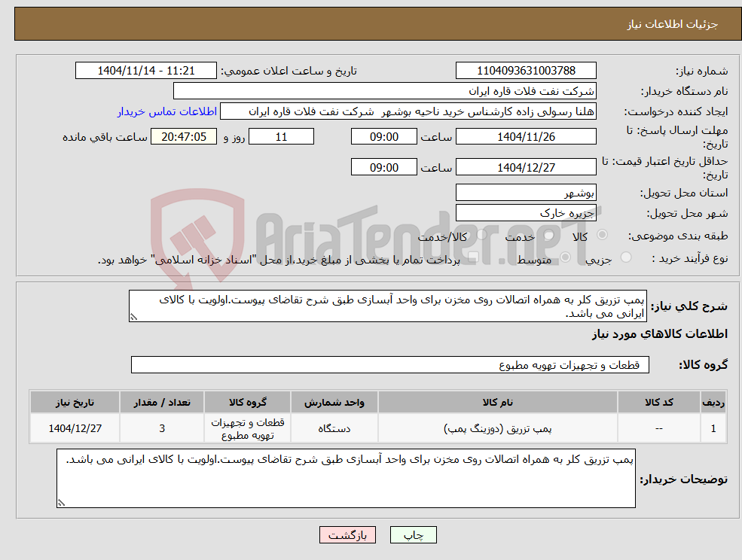Click goods group cell قطعات و تجهیزات تهویه مطبوع in row
This screenshot has height=560, width=742.
click(248, 428)
